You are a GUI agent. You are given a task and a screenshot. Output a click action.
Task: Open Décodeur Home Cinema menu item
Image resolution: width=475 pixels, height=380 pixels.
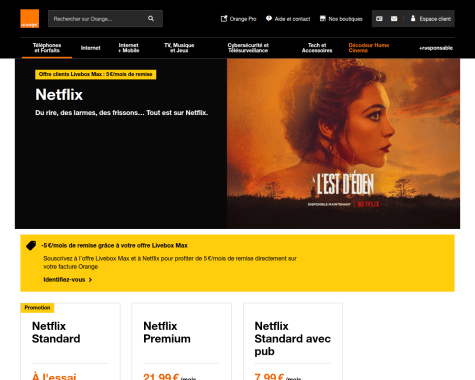point(369,48)
